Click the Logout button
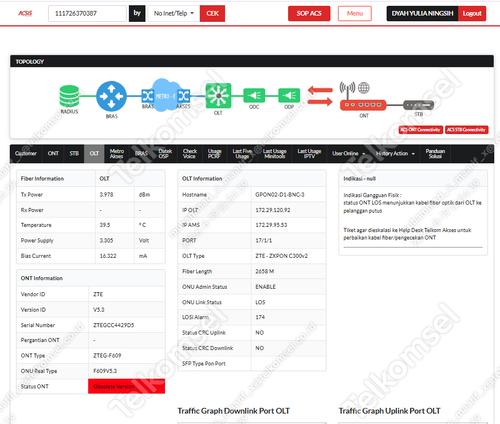Image resolution: width=500 pixels, height=424 pixels. (x=472, y=13)
